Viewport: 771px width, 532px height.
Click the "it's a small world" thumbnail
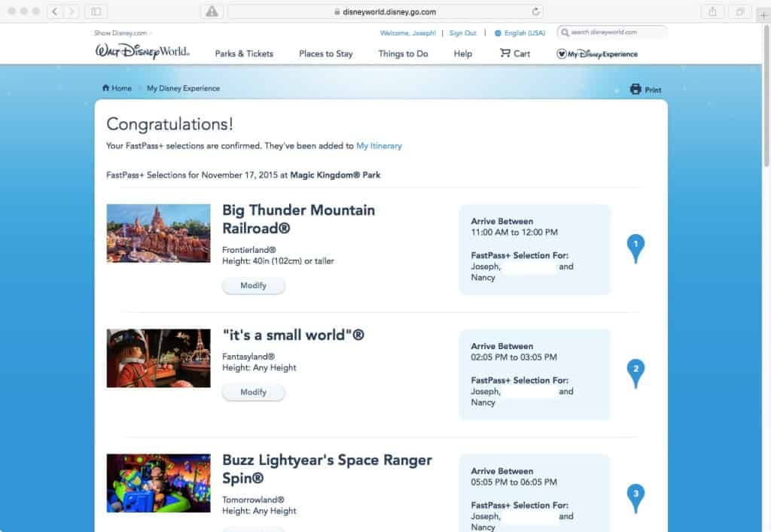click(x=158, y=358)
